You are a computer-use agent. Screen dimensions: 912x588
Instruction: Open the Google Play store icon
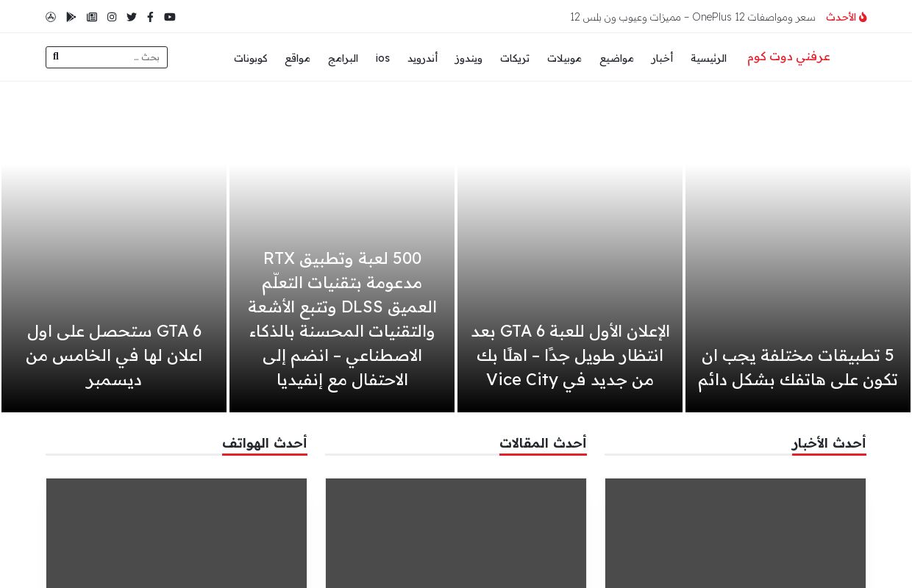[x=71, y=17]
